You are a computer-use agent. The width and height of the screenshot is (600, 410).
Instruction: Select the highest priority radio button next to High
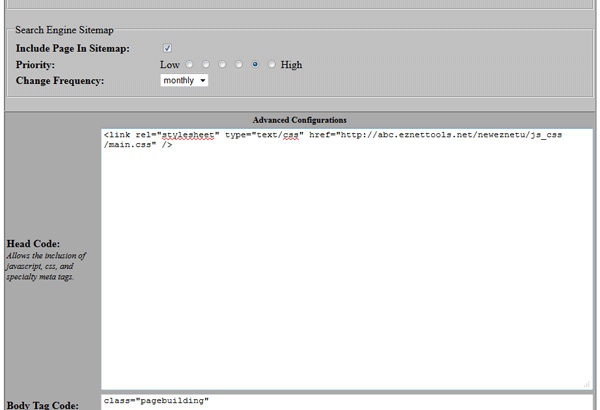(x=272, y=64)
